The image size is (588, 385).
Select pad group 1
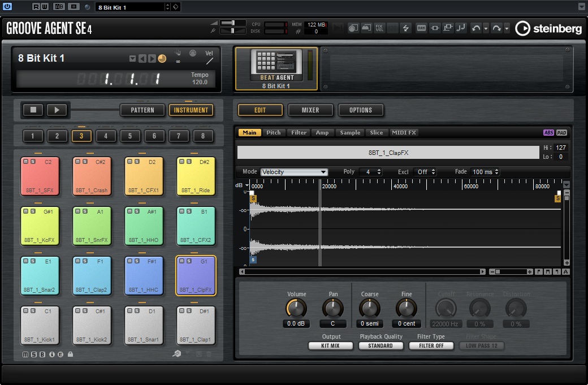pos(33,136)
